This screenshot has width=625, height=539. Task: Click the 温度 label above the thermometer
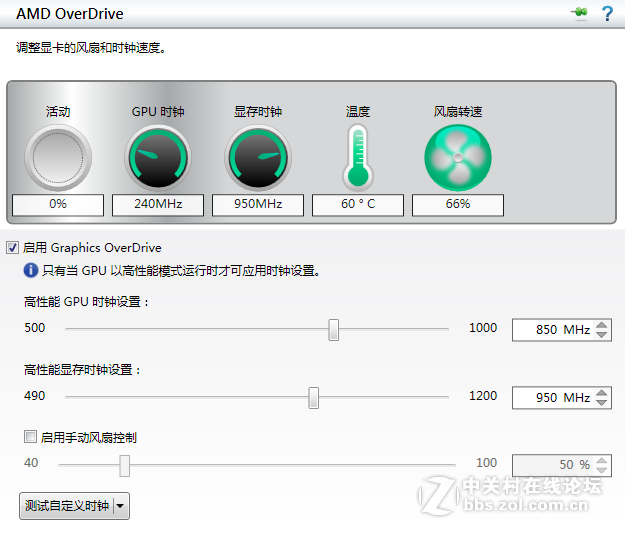point(358,111)
